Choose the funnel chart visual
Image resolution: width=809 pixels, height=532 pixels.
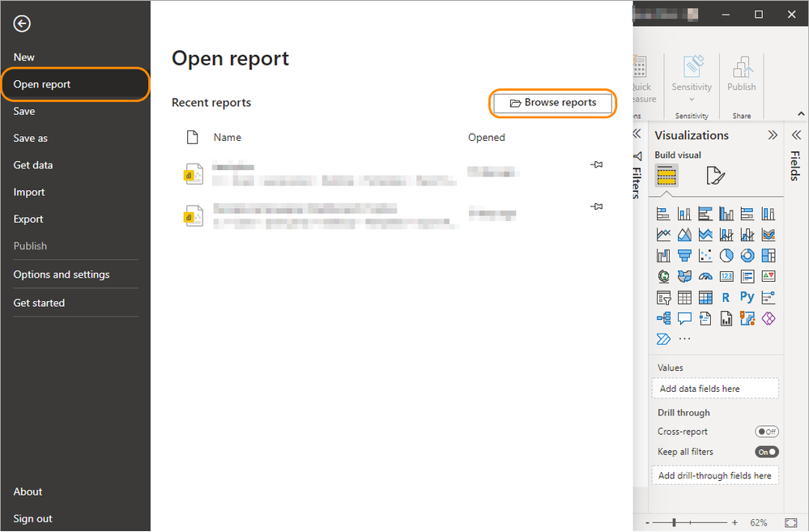coord(684,256)
